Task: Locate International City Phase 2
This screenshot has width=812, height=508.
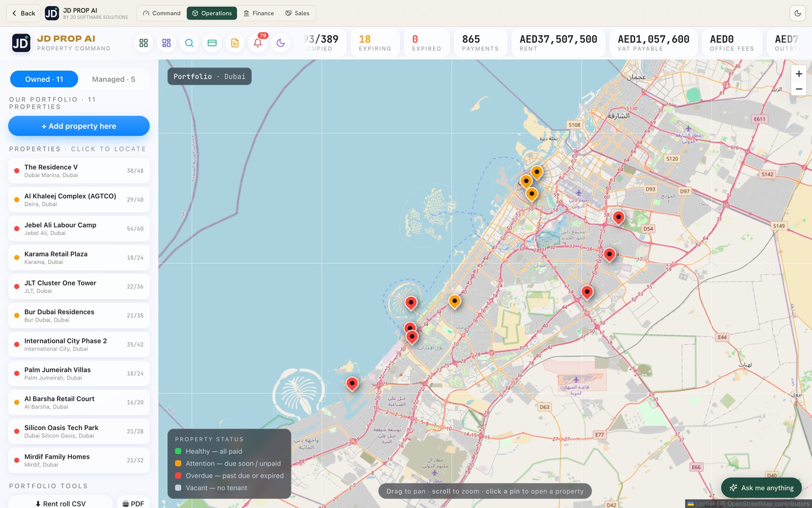Action: pyautogui.click(x=79, y=344)
